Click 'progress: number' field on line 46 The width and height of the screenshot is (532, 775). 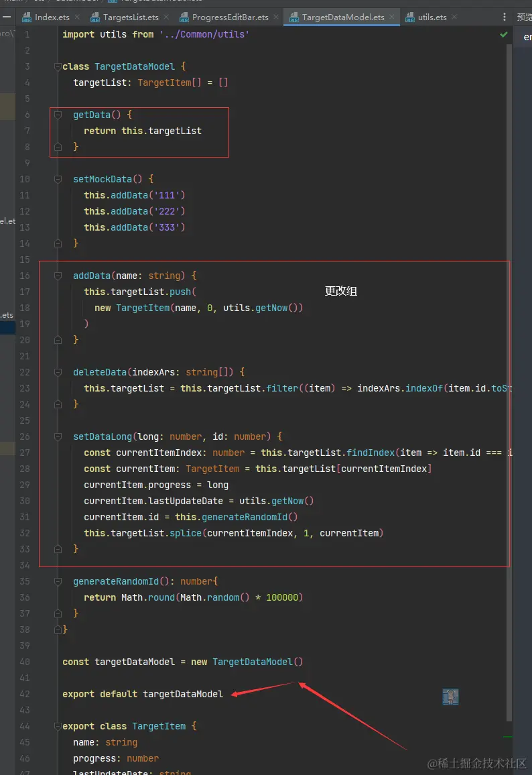point(116,758)
